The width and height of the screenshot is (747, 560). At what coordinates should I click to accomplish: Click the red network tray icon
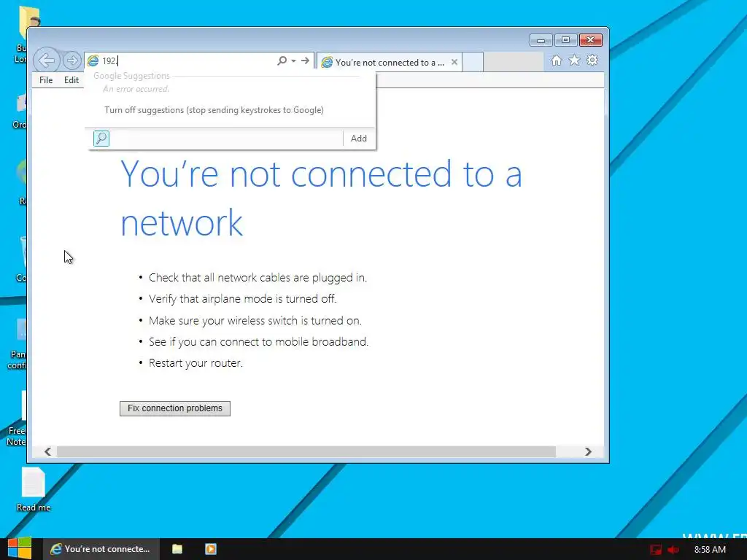point(656,550)
